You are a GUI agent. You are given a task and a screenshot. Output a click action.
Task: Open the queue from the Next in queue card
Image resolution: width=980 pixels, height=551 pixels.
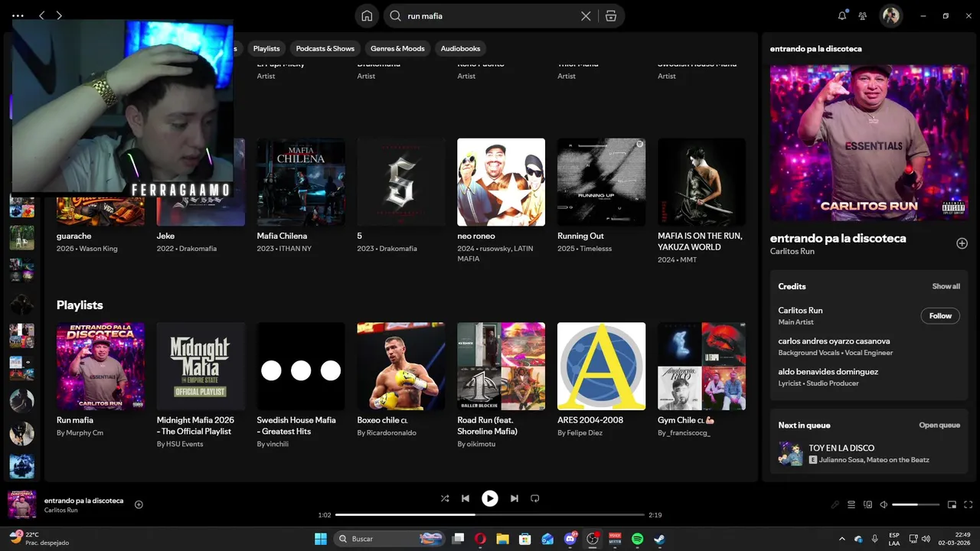click(939, 425)
